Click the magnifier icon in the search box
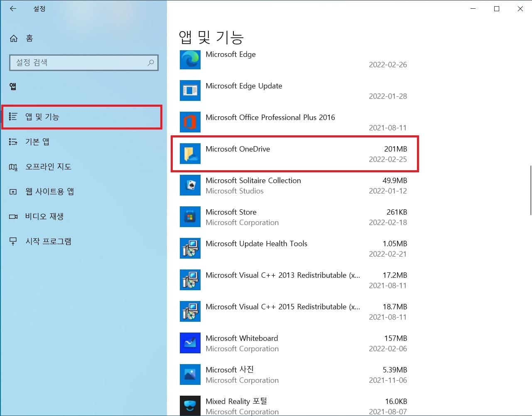The height and width of the screenshot is (416, 532). point(151,63)
